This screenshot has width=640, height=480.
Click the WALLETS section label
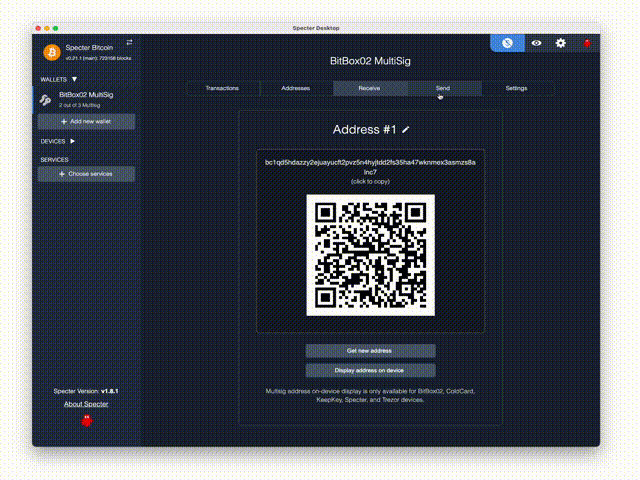[x=53, y=80]
